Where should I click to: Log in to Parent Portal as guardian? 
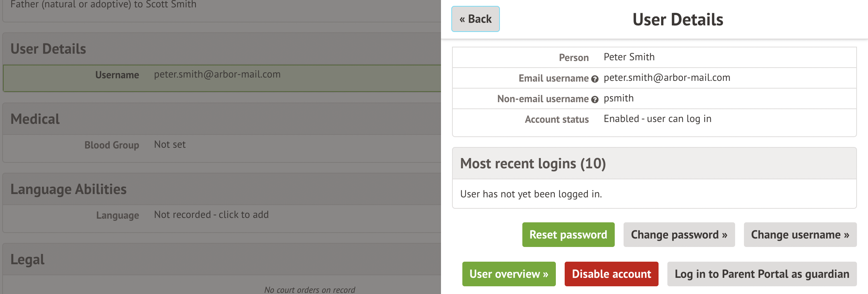[x=762, y=274]
